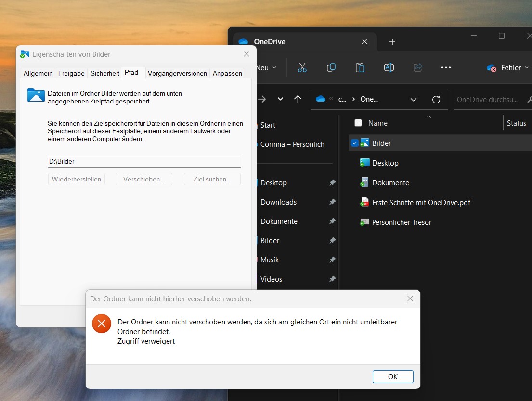Image resolution: width=532 pixels, height=401 pixels.
Task: Open a new Explorer tab with plus icon
Action: 392,42
